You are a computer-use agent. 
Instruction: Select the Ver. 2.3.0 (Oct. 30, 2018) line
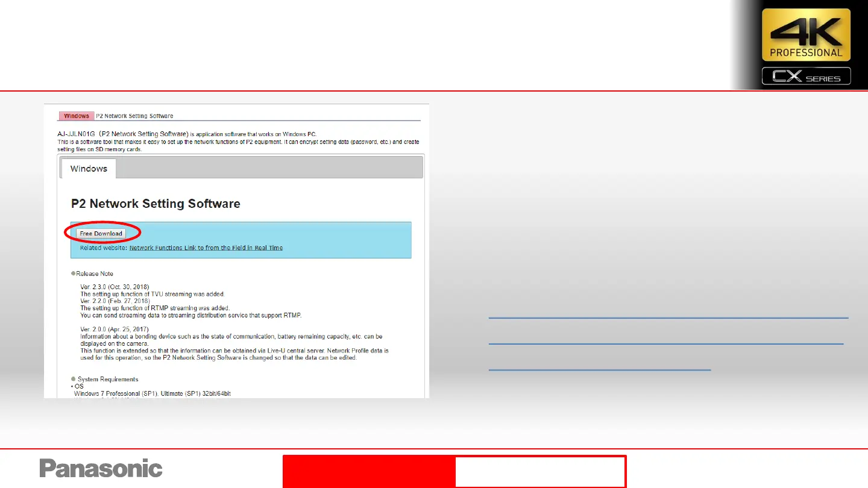[x=115, y=287]
